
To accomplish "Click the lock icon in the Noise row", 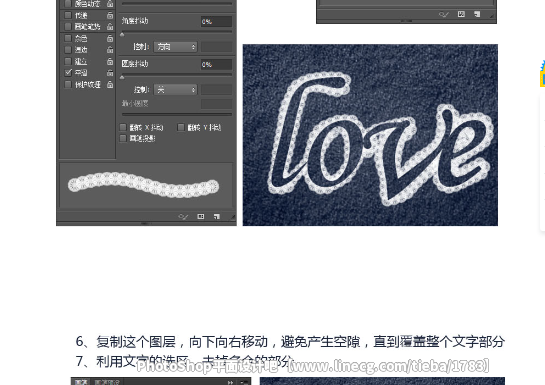I will click(x=110, y=38).
